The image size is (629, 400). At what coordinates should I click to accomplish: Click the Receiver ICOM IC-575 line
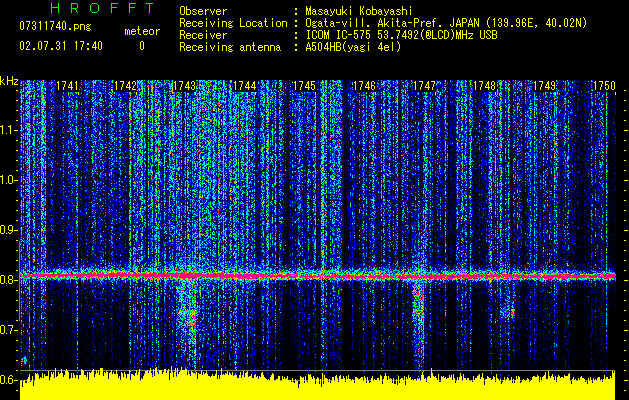click(x=401, y=35)
